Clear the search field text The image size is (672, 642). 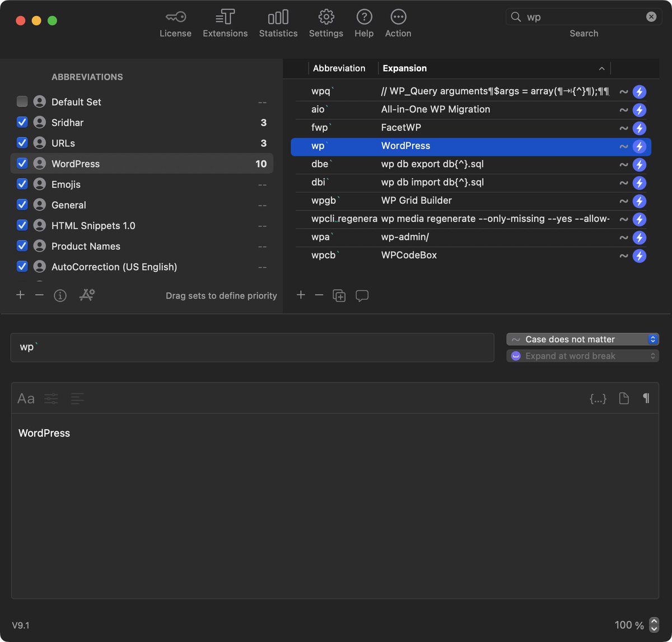(651, 17)
